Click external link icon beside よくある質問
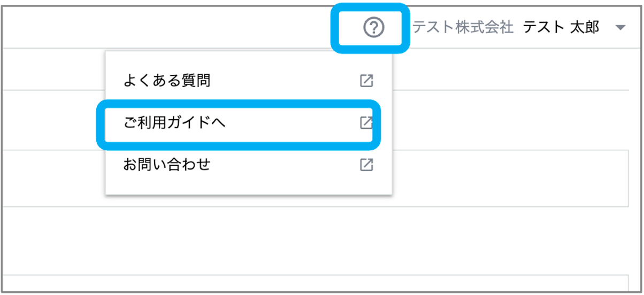The width and height of the screenshot is (644, 295). (x=366, y=81)
